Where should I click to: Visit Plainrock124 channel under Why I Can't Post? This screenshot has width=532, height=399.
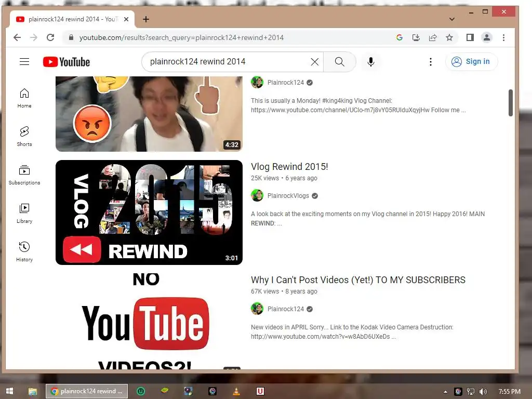[285, 309]
